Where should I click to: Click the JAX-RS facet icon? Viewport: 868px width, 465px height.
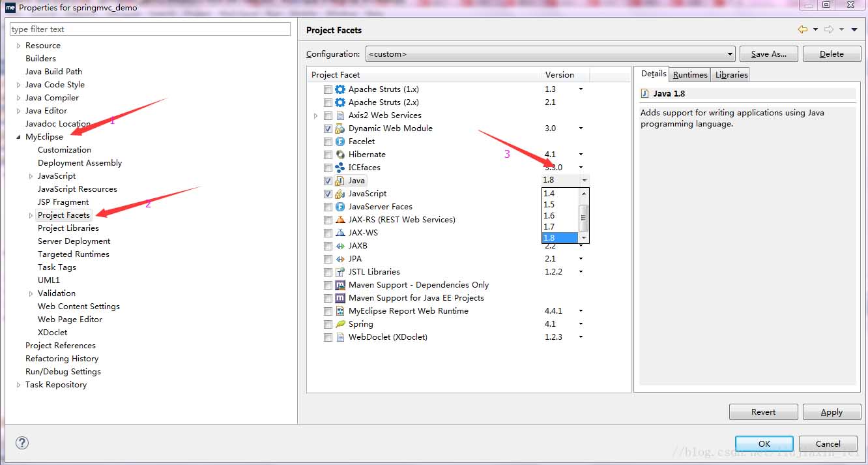click(x=340, y=220)
